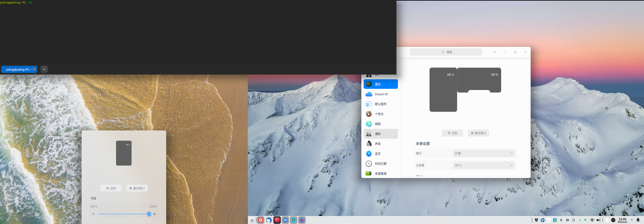
Task: Click the 个性化 personalization icon
Action: pos(369,114)
